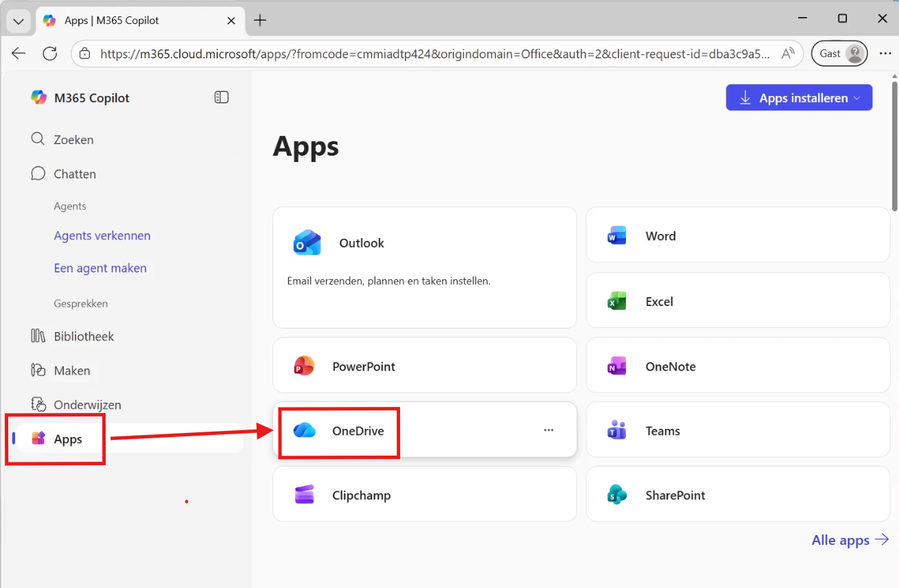Launch the Teams app icon

(617, 431)
